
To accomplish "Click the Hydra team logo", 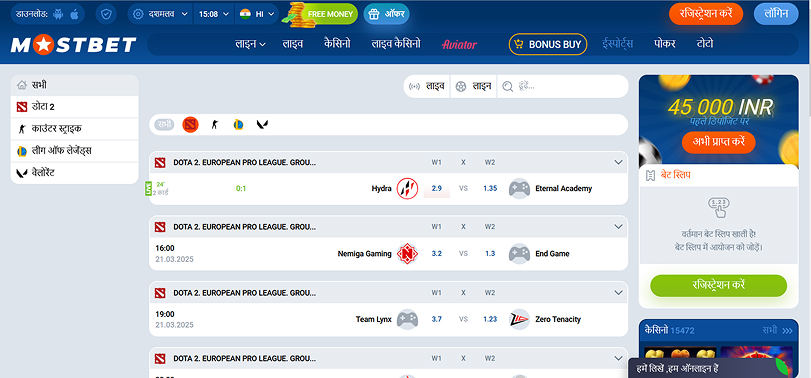I will click(407, 189).
